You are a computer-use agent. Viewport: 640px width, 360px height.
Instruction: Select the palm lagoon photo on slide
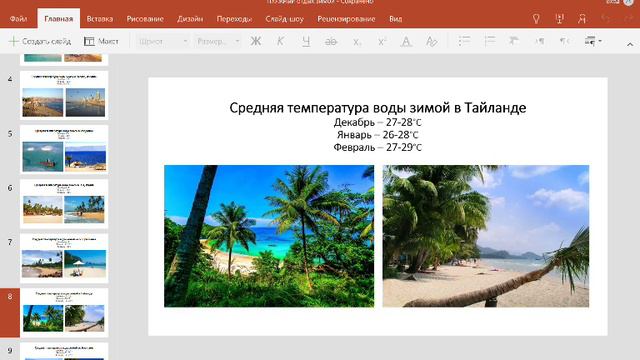point(269,236)
